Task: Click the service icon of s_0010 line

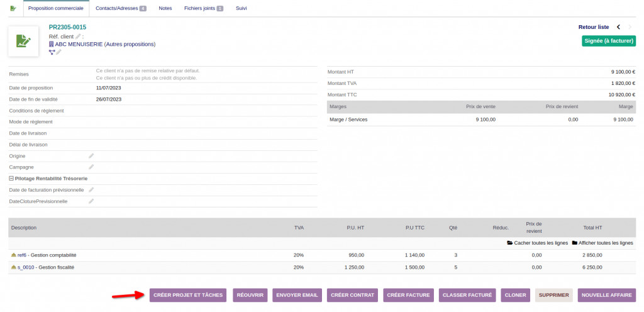Action: click(x=14, y=267)
